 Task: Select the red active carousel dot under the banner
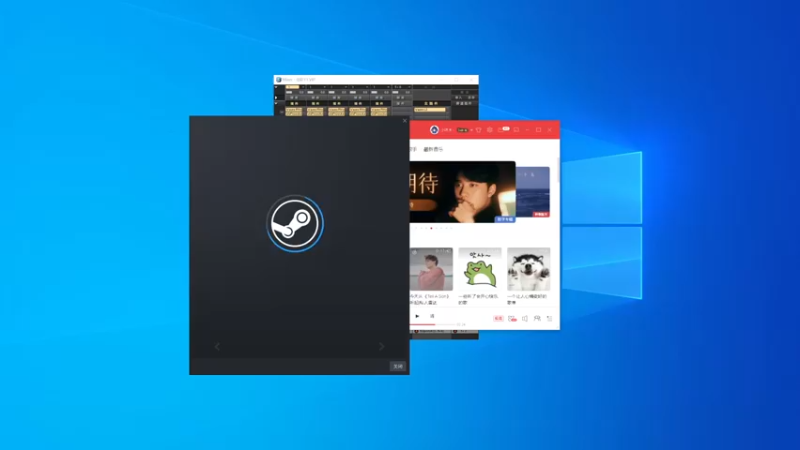431,229
